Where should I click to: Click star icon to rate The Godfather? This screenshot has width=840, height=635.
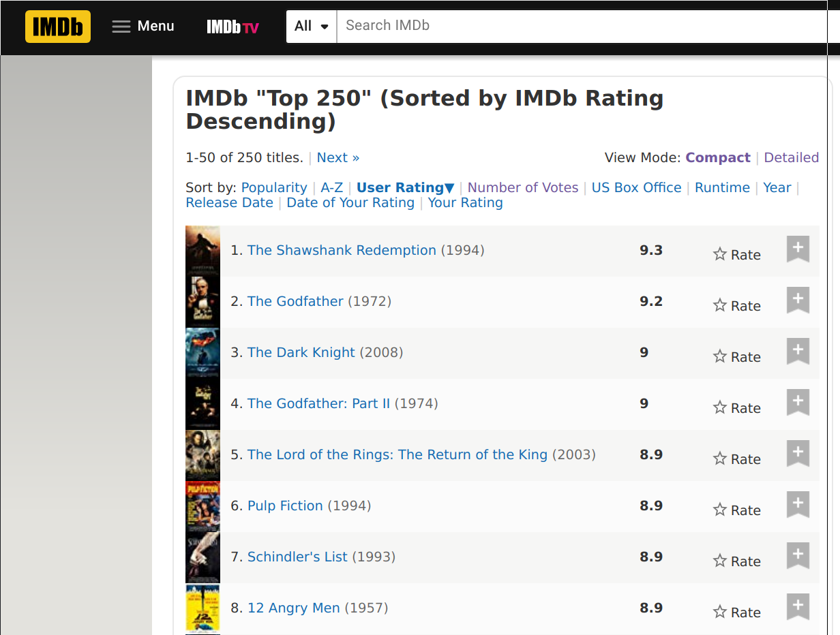[x=720, y=305]
